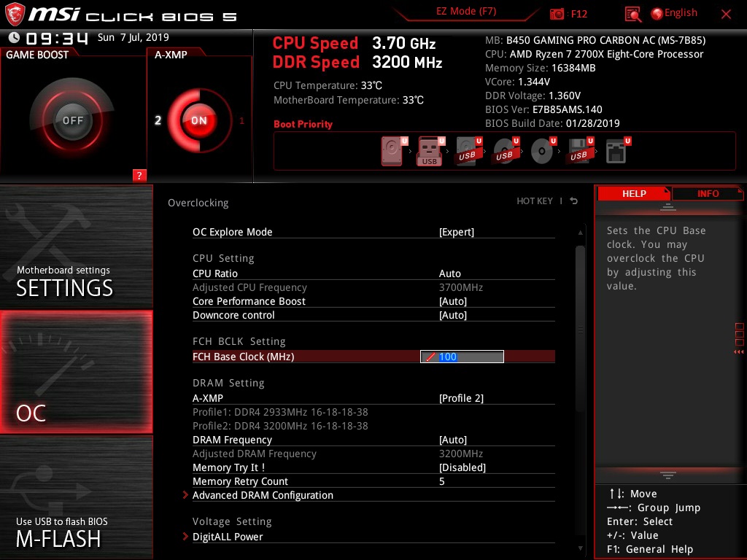Change CPU Ratio Auto value

[449, 273]
